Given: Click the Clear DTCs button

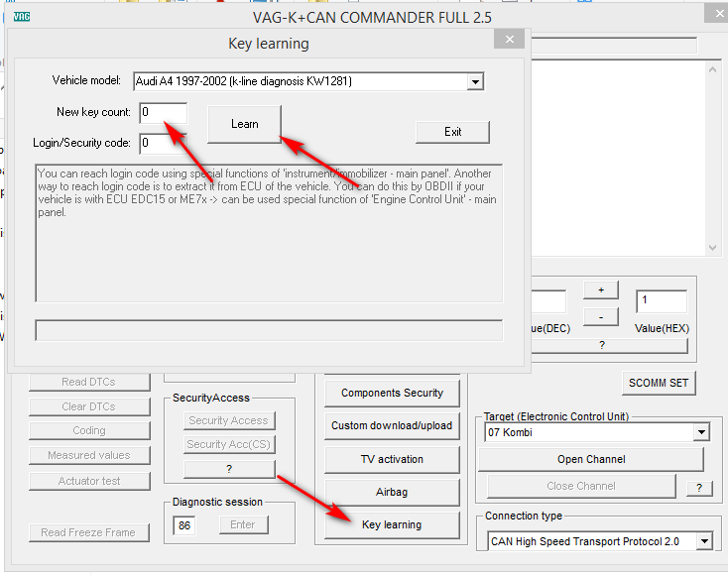Looking at the screenshot, I should (89, 406).
